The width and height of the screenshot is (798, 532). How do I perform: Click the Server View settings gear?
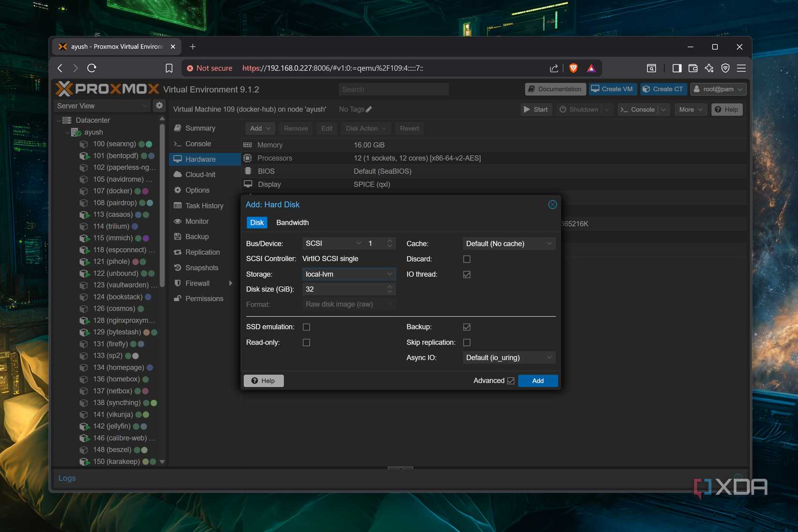click(x=159, y=105)
